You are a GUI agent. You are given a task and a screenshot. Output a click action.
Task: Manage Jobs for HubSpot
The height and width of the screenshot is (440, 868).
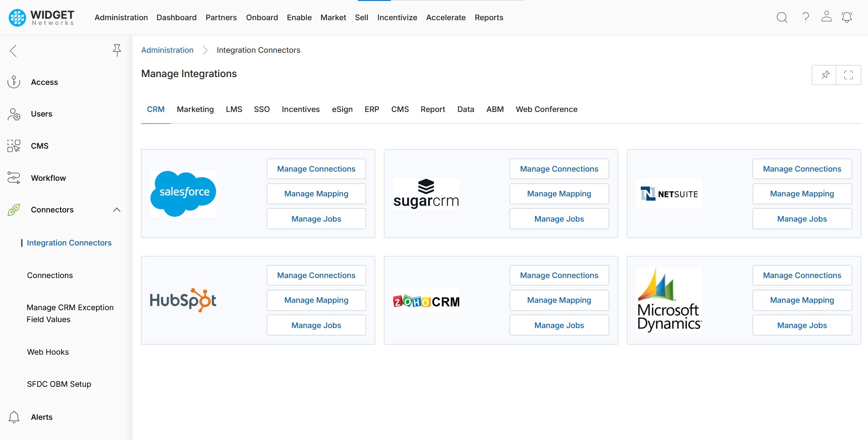point(316,325)
